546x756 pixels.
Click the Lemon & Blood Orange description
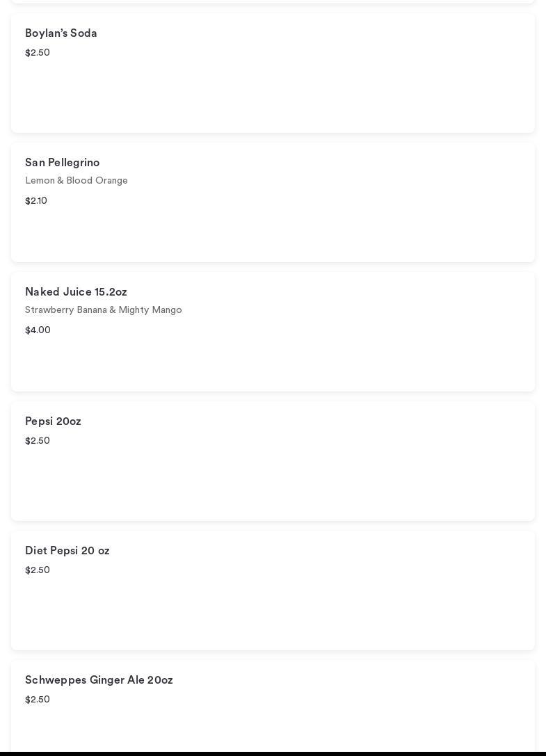(77, 181)
